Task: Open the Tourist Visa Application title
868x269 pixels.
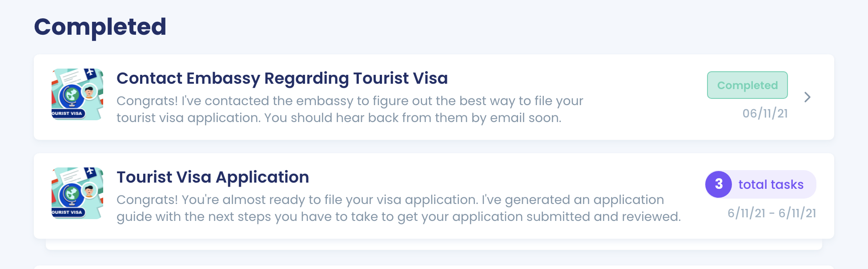Action: pos(213,177)
